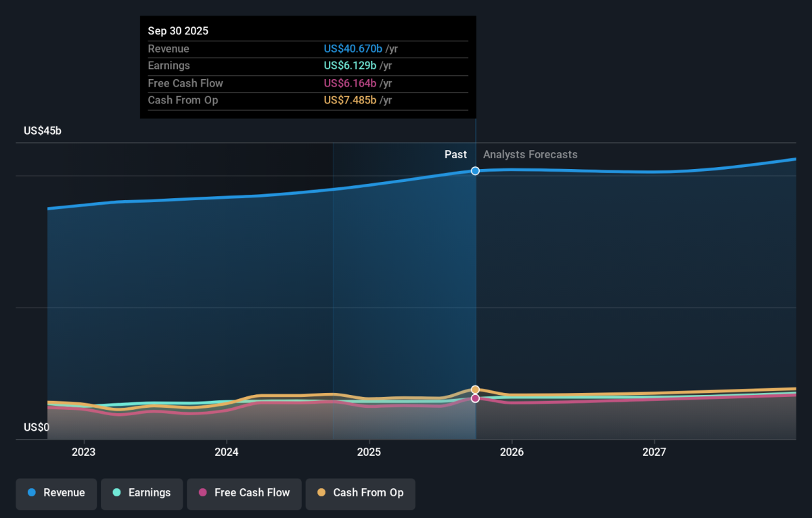Toggle the Revenue legend button
This screenshot has width=812, height=518.
point(56,493)
